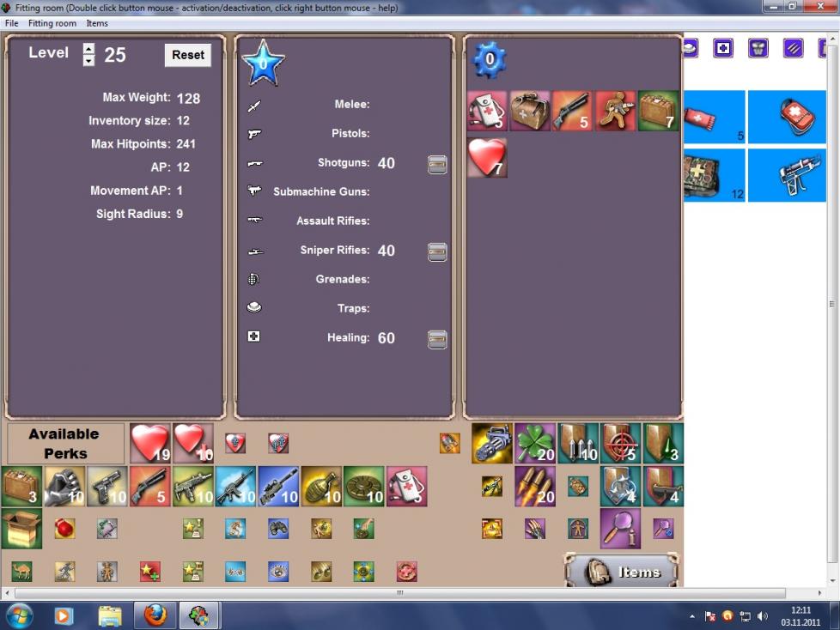Select the cardboard box perk icon
This screenshot has height=630, width=840.
pyautogui.click(x=21, y=529)
